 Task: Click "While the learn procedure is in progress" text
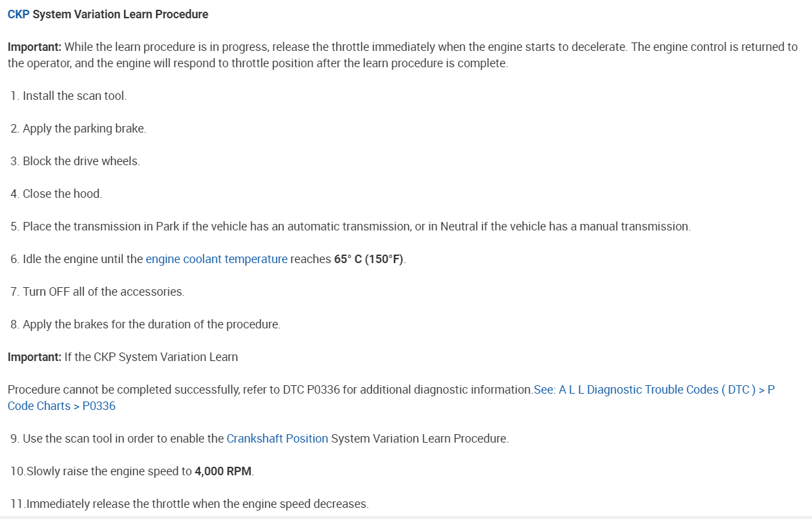click(x=167, y=47)
